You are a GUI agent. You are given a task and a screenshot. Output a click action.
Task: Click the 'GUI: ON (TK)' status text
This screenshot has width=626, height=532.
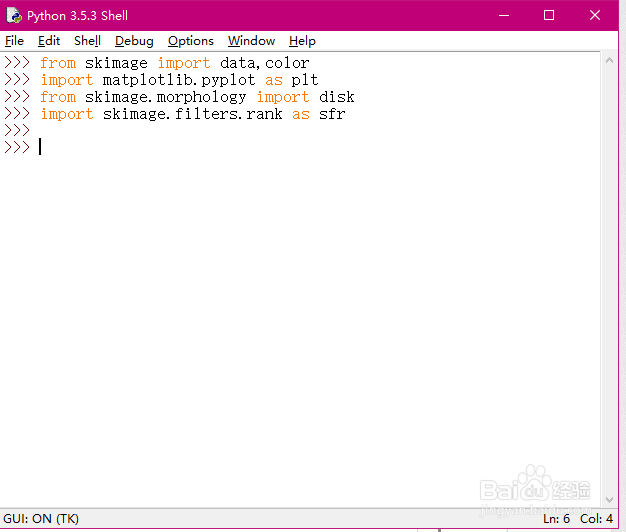[41, 518]
